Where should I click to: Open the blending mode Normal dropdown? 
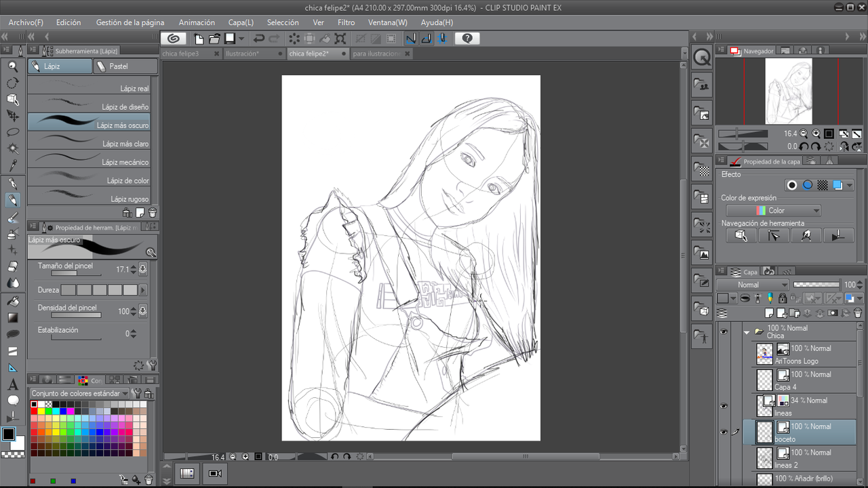pos(753,285)
